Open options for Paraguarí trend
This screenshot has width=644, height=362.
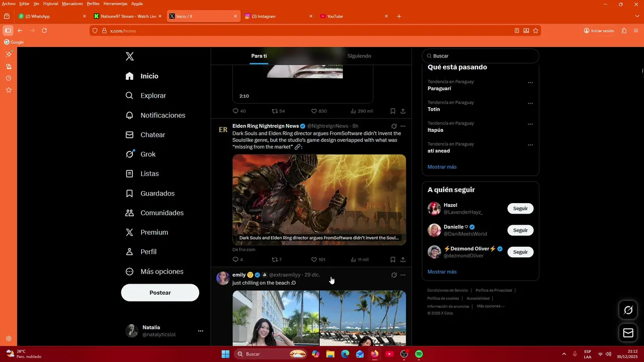pos(530,82)
